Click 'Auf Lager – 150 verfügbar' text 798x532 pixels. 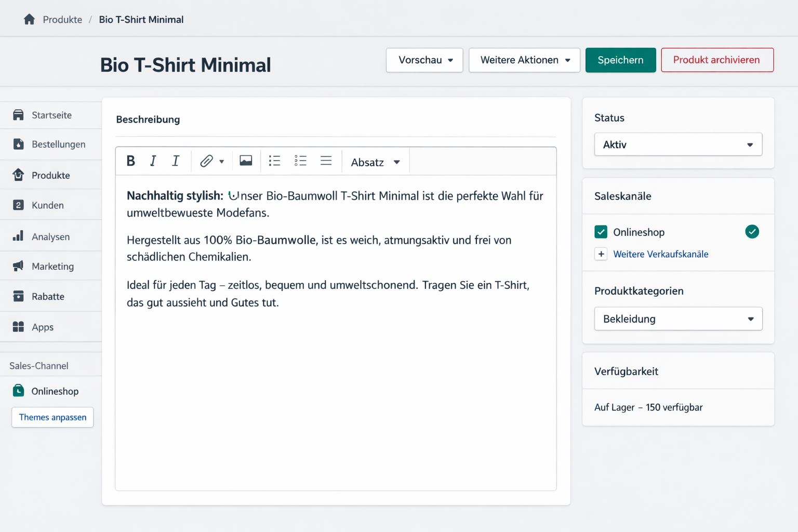648,407
